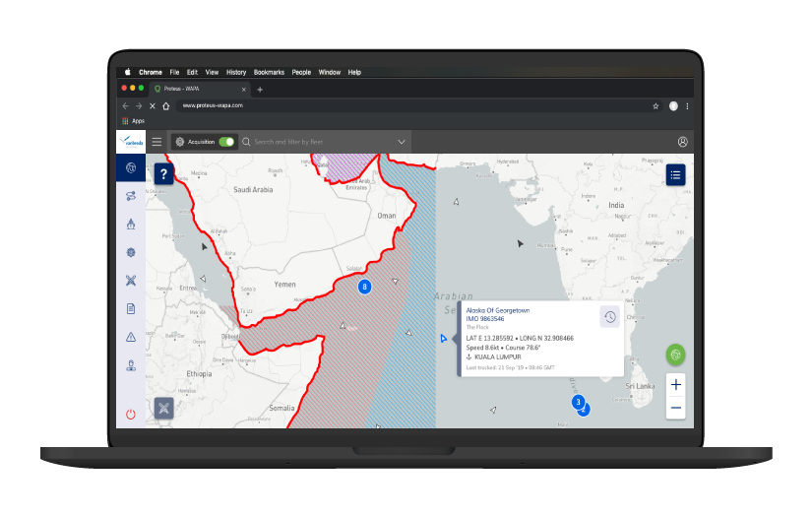812x517 pixels.
Task: Open the vessel icon in left sidebar
Action: [131, 224]
